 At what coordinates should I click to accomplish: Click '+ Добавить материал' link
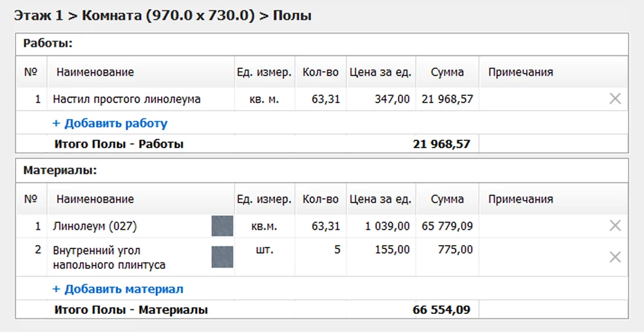point(118,289)
